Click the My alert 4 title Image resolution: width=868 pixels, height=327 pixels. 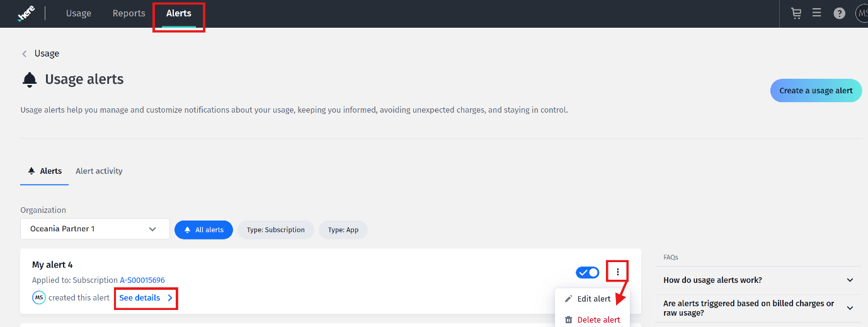pos(52,265)
